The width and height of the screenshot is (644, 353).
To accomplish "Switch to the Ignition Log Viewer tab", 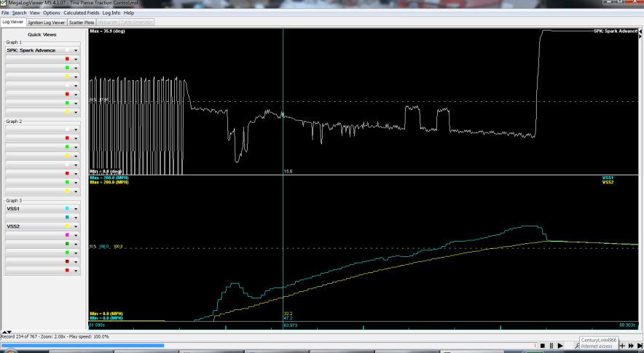I will click(x=46, y=23).
